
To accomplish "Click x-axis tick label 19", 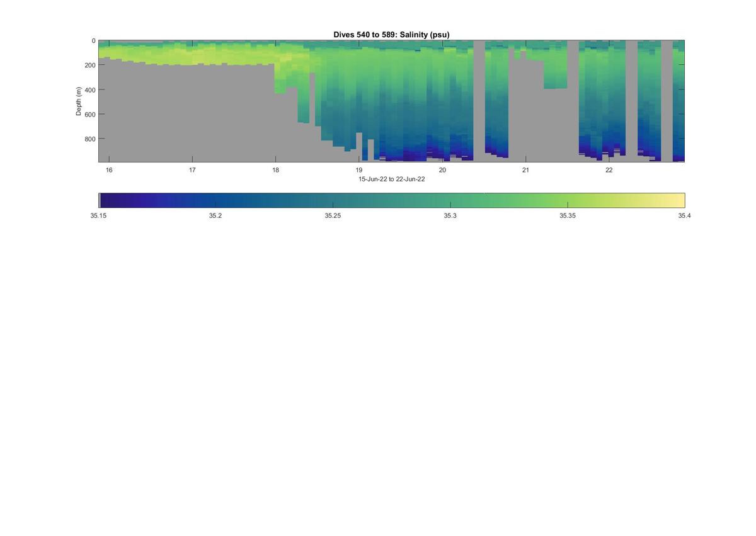I will pos(359,170).
